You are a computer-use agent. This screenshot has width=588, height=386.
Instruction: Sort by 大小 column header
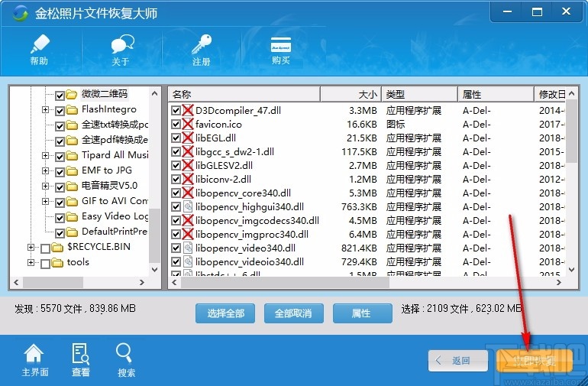tap(351, 94)
